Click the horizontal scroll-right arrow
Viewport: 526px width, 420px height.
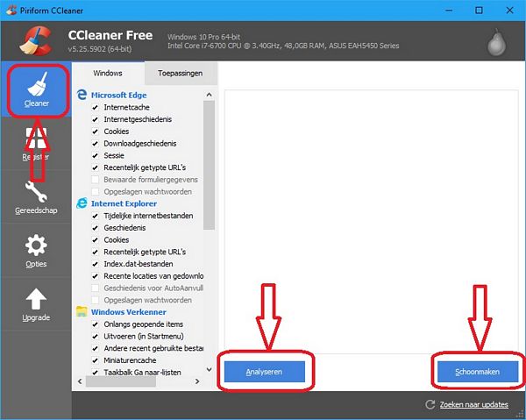click(x=197, y=381)
